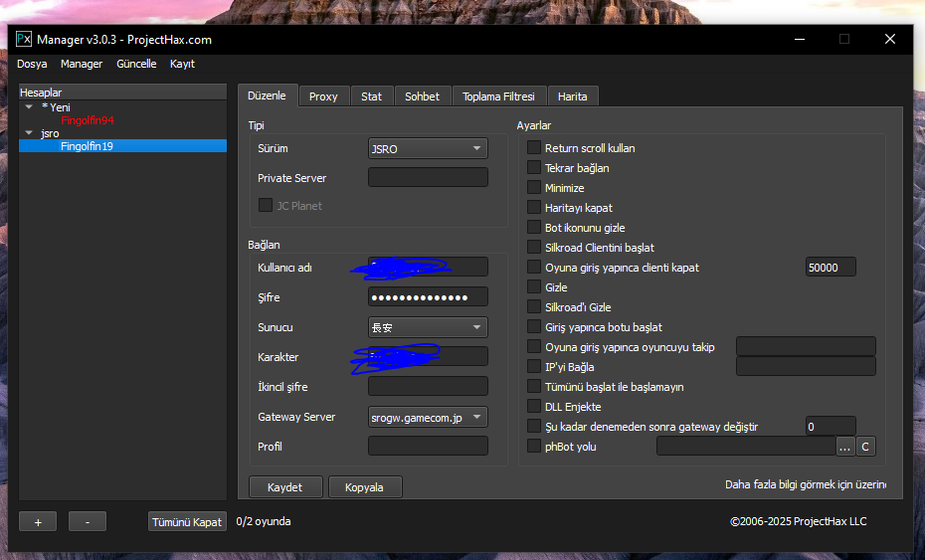Check the Silkroad Clientini başlat option
The image size is (925, 560).
click(x=534, y=248)
